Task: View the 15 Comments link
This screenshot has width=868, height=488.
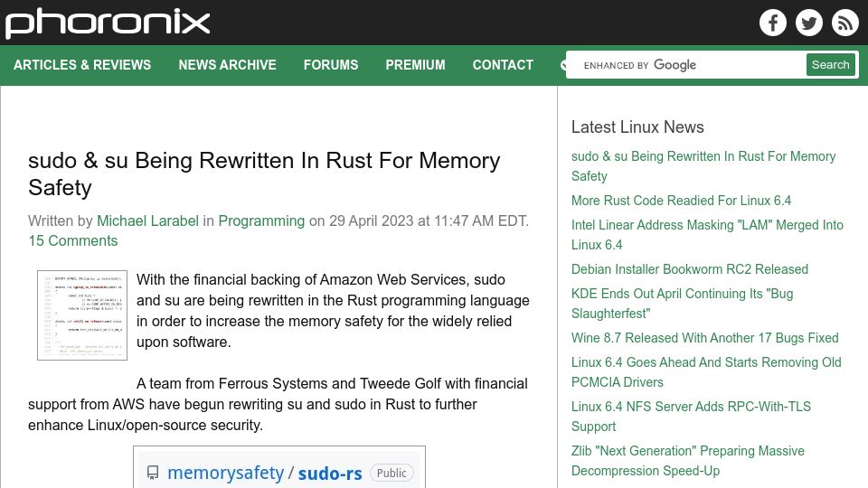Action: 73,240
